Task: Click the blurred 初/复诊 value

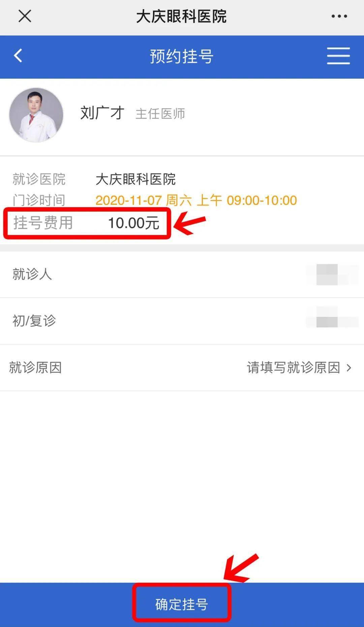Action: point(332,317)
